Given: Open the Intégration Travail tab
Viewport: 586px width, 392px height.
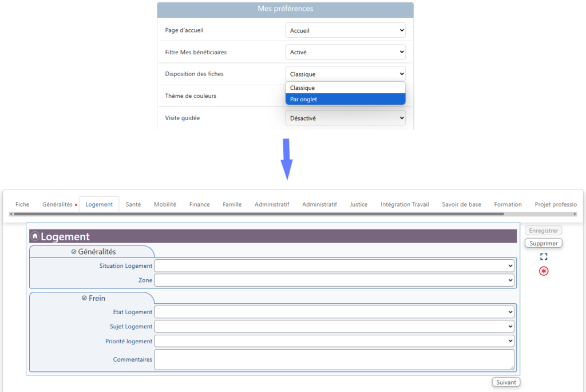Looking at the screenshot, I should [x=405, y=204].
